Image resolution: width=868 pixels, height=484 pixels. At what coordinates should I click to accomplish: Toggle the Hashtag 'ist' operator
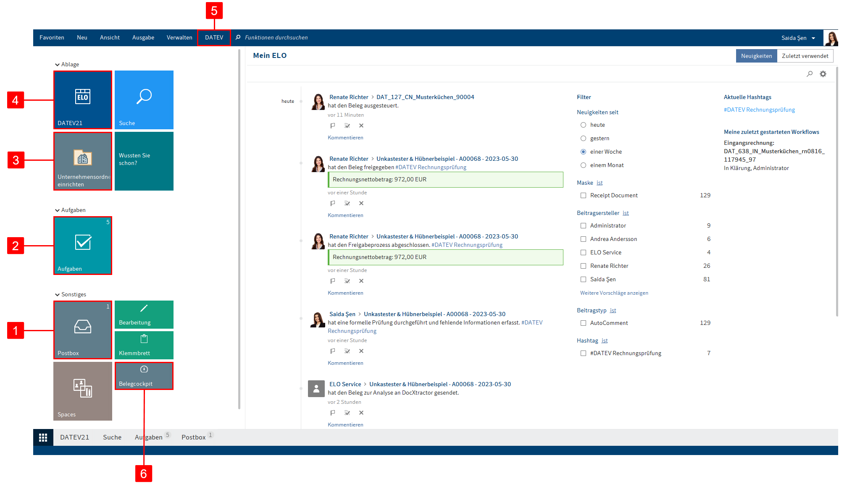click(x=605, y=340)
